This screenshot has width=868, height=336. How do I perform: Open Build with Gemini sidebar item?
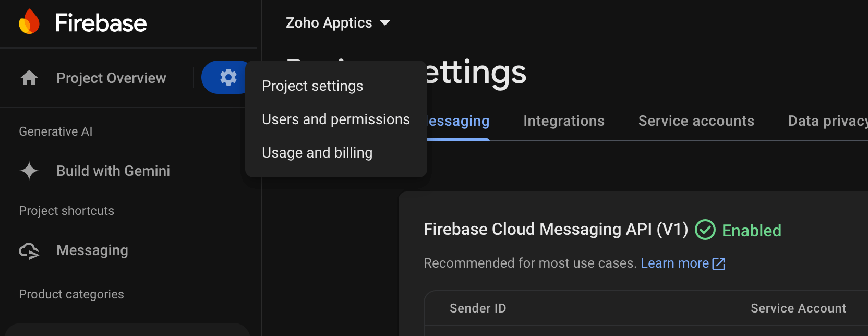pos(113,171)
